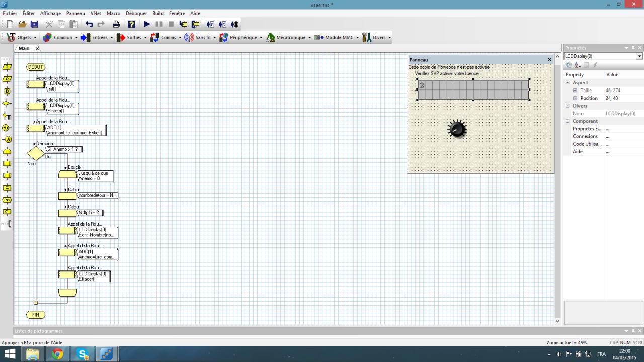644x362 pixels.
Task: Click the Compile to HEX icon
Action: [222, 24]
